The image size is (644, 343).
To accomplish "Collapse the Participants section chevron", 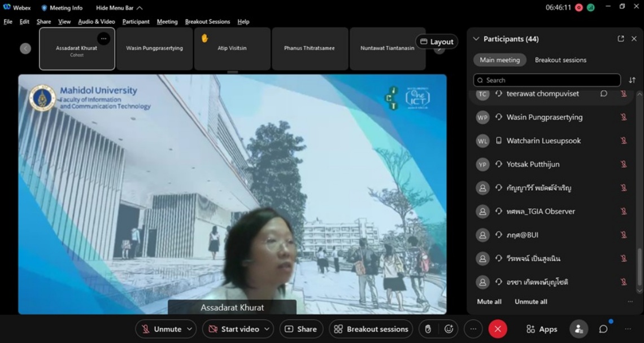I will point(476,39).
